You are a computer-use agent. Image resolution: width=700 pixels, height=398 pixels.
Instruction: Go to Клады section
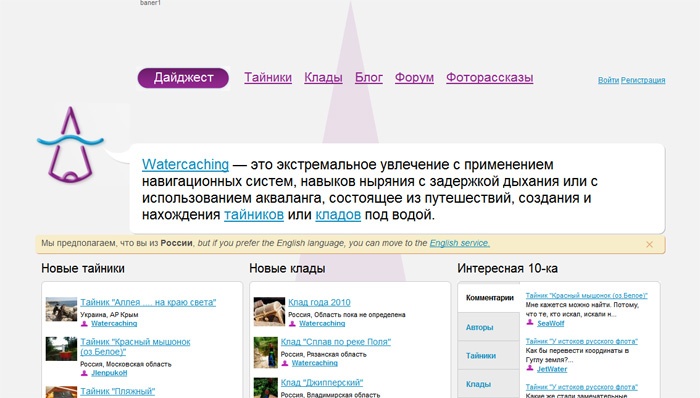[x=323, y=78]
